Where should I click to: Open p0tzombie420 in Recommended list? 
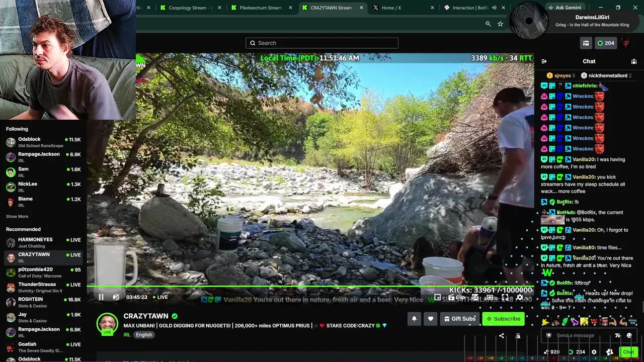[x=43, y=273]
